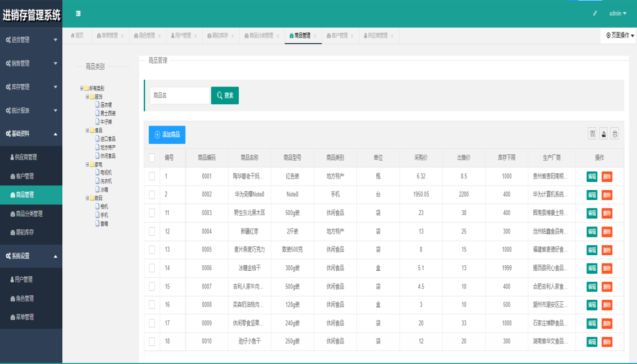Delete the 新疆红枣 row
This screenshot has height=364, width=637.
point(607,232)
